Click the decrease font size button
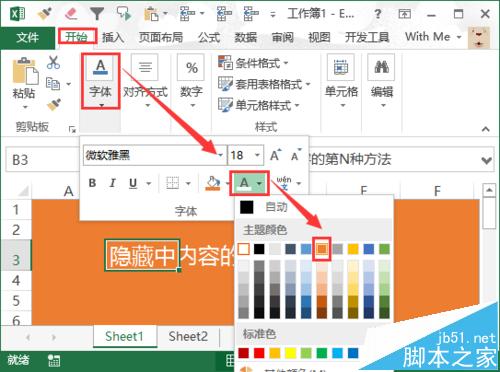This screenshot has width=500, height=372. point(296,155)
